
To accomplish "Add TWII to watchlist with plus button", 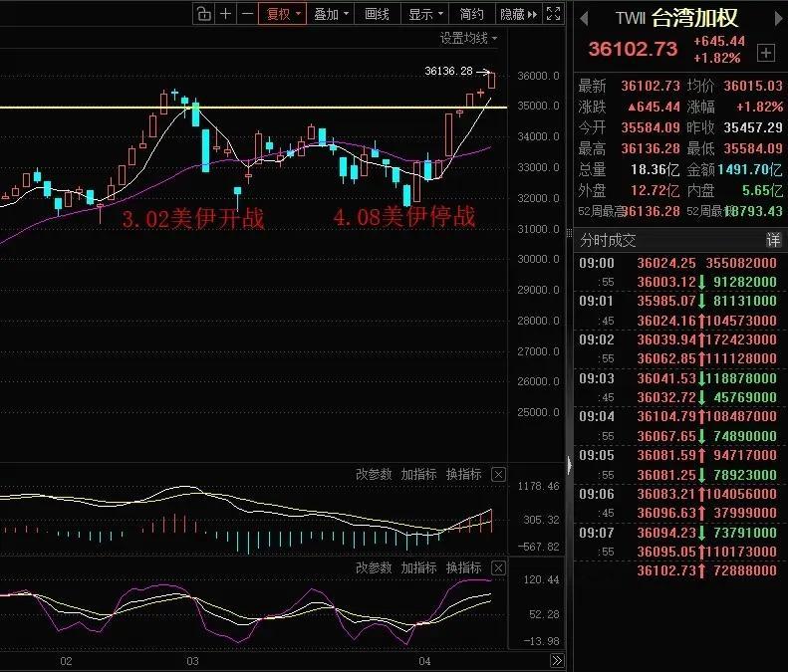I will (766, 53).
